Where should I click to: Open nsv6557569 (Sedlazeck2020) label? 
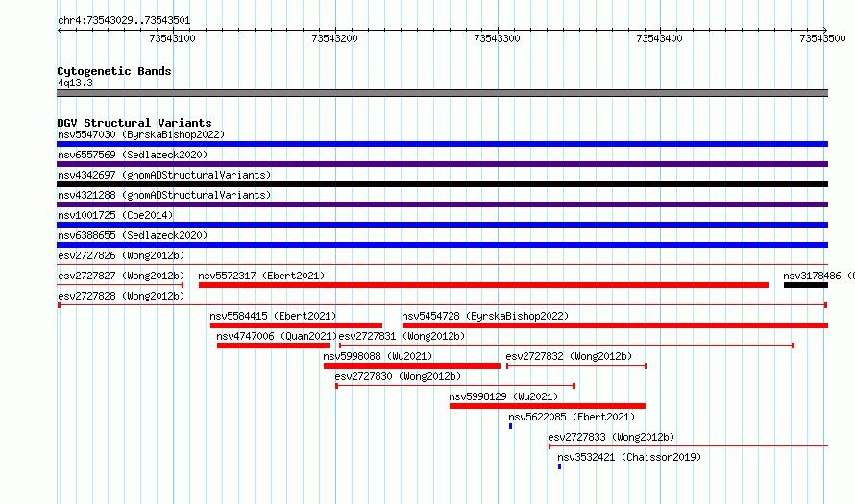tap(133, 155)
